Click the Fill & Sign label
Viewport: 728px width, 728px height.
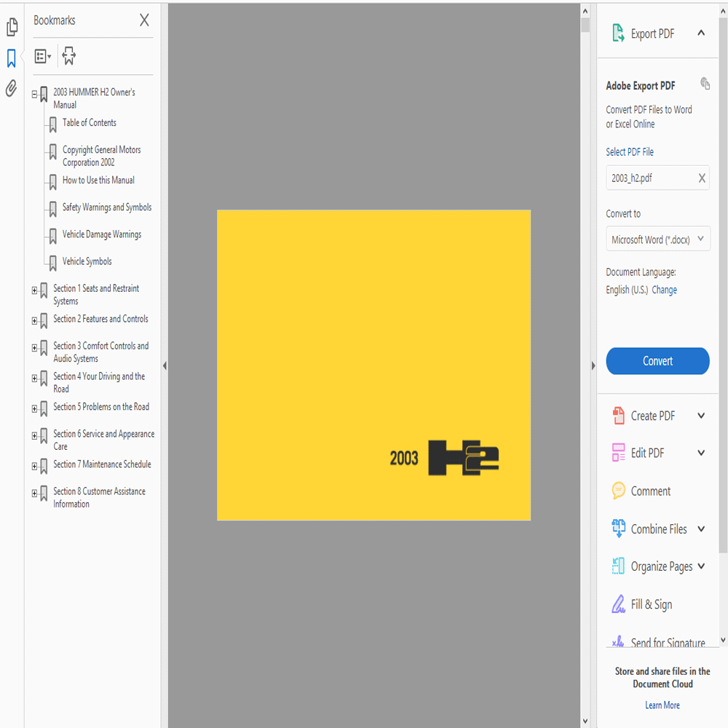coord(651,604)
